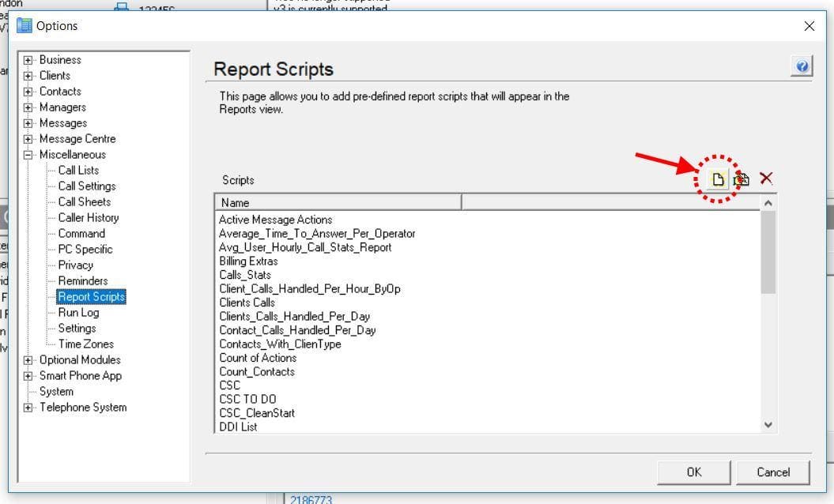Image resolution: width=834 pixels, height=504 pixels.
Task: Select Call Sheets in the tree
Action: [x=84, y=202]
